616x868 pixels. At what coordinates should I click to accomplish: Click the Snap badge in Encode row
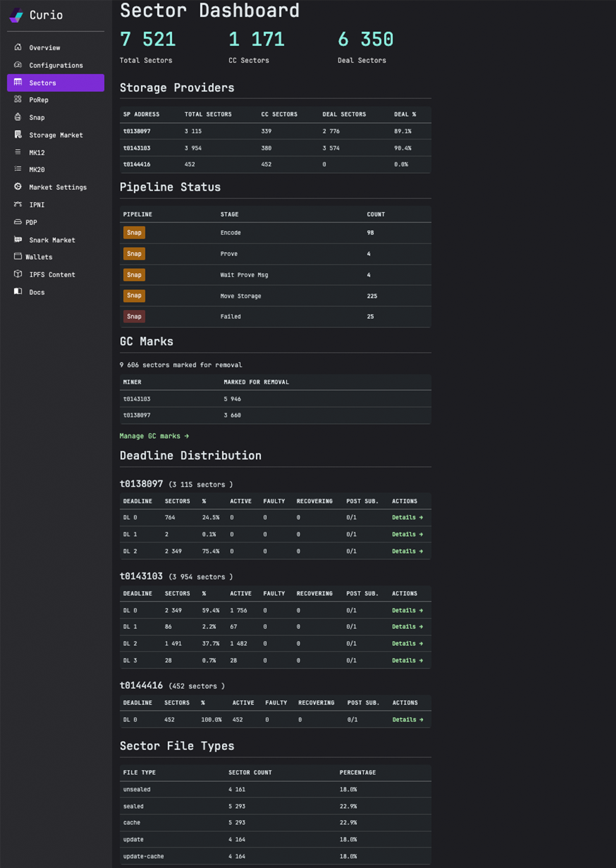pyautogui.click(x=134, y=233)
